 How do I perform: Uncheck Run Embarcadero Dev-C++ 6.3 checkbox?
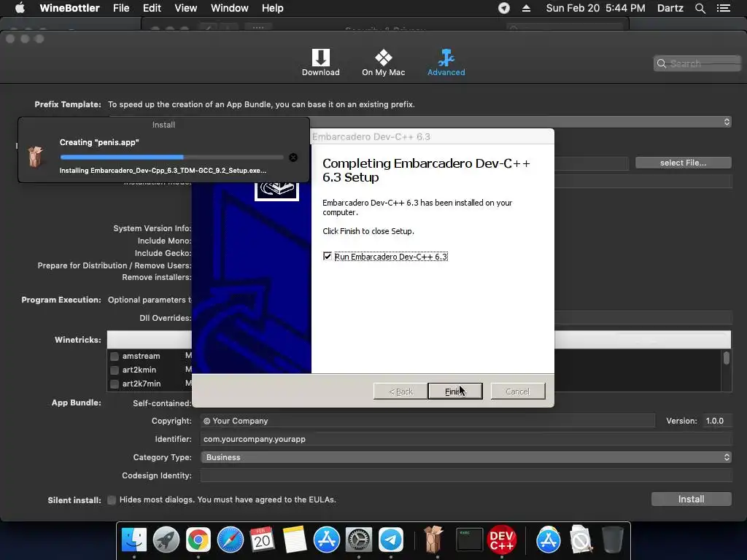tap(328, 256)
